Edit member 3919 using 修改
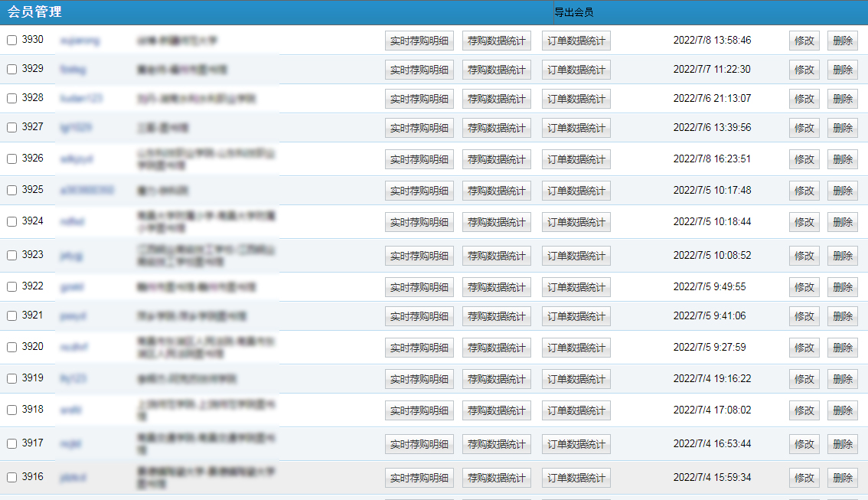The width and height of the screenshot is (868, 500). coord(804,379)
